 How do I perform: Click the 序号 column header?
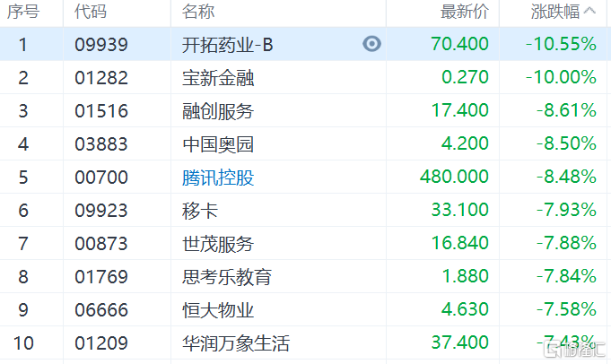click(x=23, y=12)
